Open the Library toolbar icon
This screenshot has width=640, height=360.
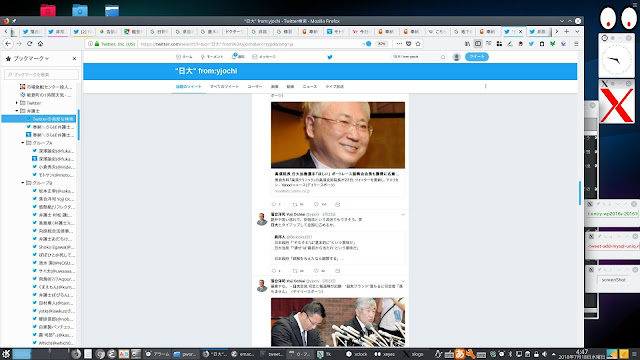click(467, 44)
